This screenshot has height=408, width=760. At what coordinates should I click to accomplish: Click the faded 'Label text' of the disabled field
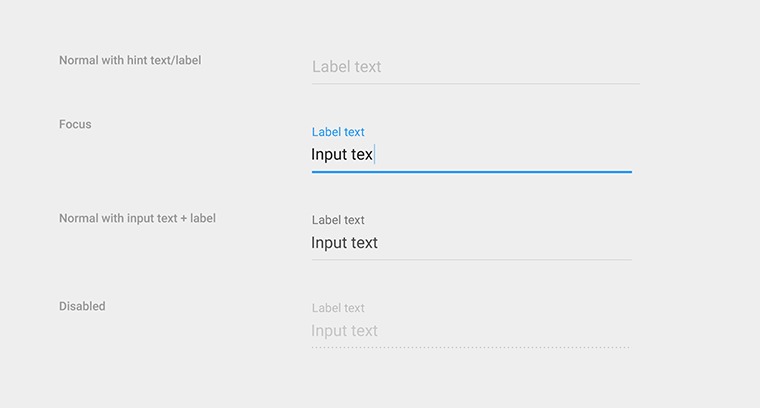point(338,308)
